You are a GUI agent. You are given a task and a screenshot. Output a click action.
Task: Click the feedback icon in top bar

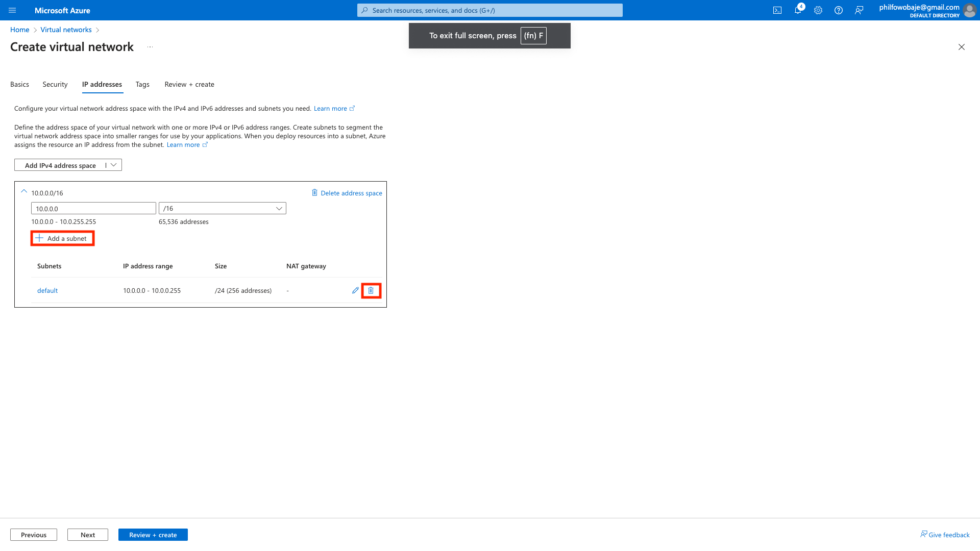859,10
